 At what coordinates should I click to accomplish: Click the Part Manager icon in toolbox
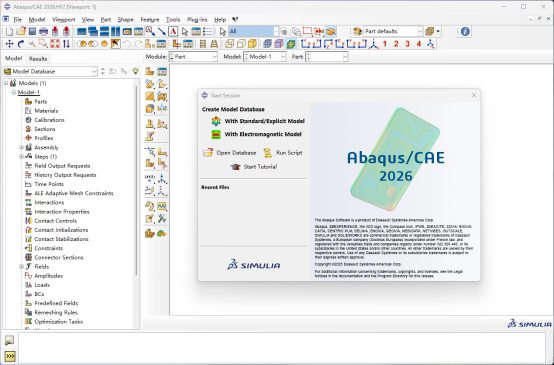tap(162, 71)
